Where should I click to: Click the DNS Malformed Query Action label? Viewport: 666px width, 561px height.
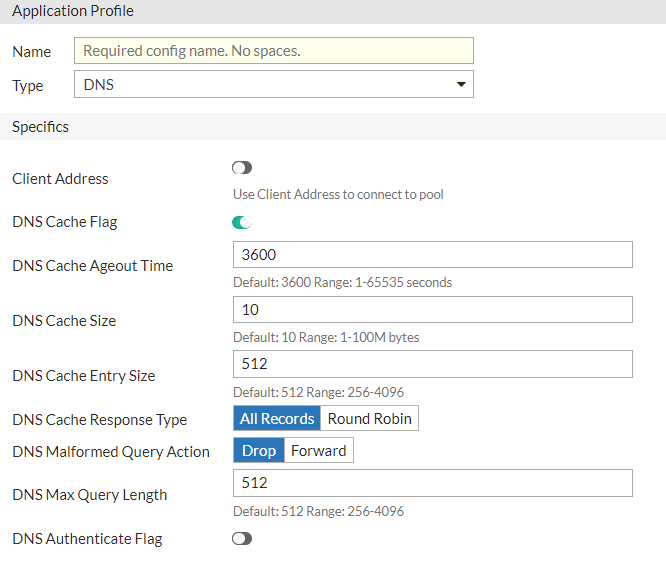pos(111,452)
